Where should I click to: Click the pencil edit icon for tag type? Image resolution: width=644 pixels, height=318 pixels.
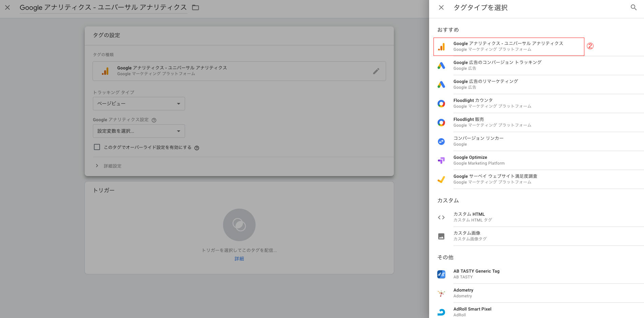pos(376,71)
